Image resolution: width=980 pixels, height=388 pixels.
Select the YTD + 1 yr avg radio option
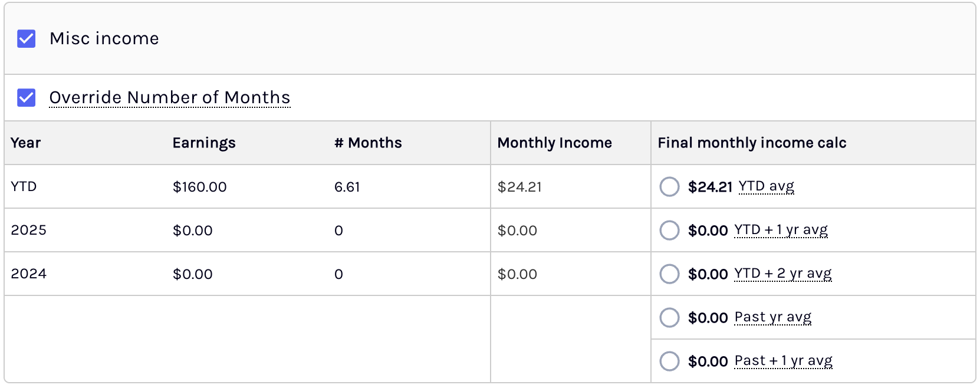669,230
